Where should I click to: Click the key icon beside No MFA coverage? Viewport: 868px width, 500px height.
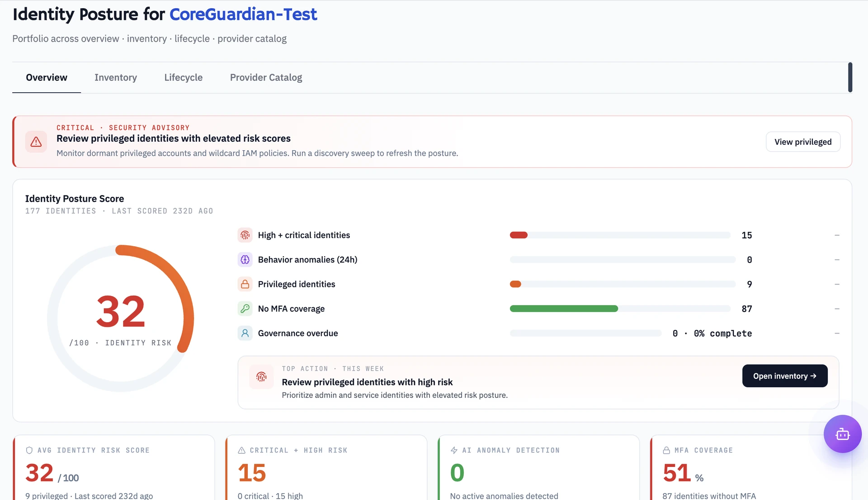(x=245, y=309)
